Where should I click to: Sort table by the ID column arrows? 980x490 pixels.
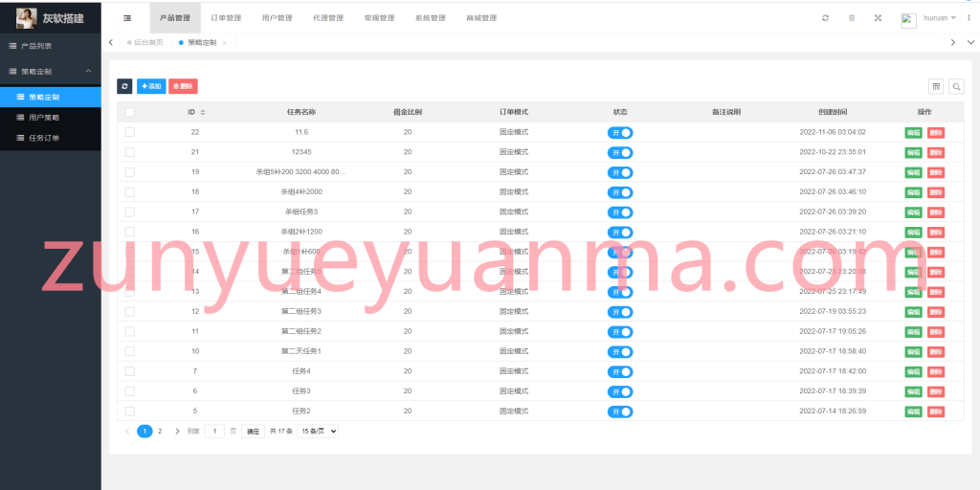[x=203, y=113]
